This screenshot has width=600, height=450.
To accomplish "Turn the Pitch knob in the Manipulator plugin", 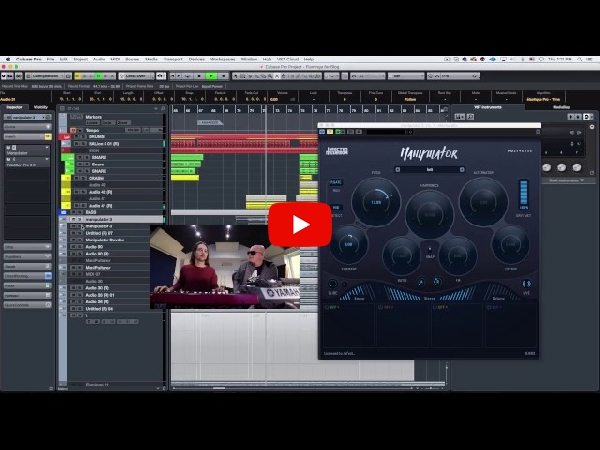I will (x=376, y=202).
